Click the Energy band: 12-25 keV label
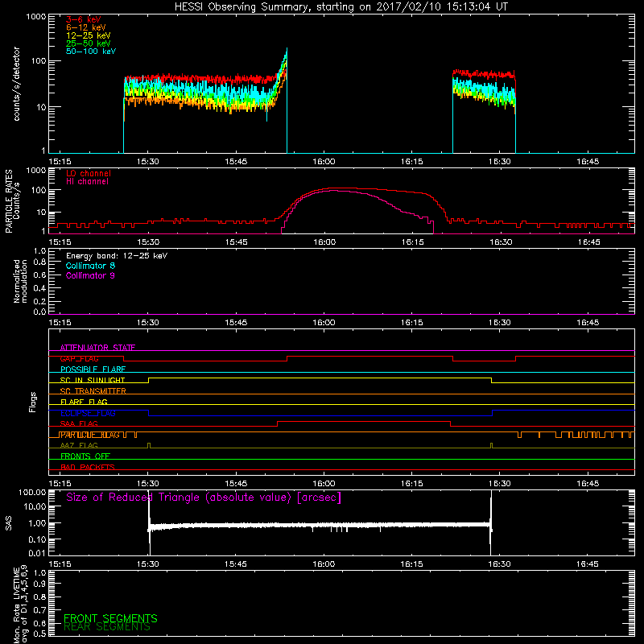This screenshot has height=644, width=644. 117,256
